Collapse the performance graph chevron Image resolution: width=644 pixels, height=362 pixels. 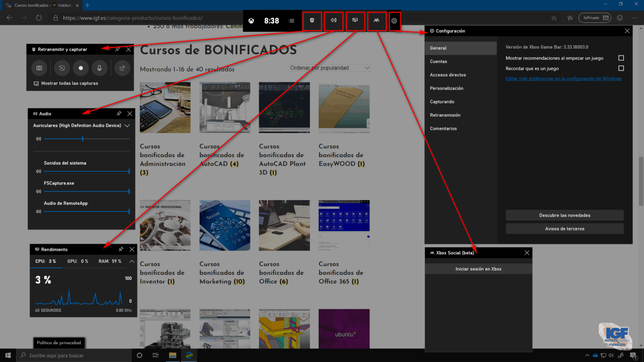[x=132, y=261]
